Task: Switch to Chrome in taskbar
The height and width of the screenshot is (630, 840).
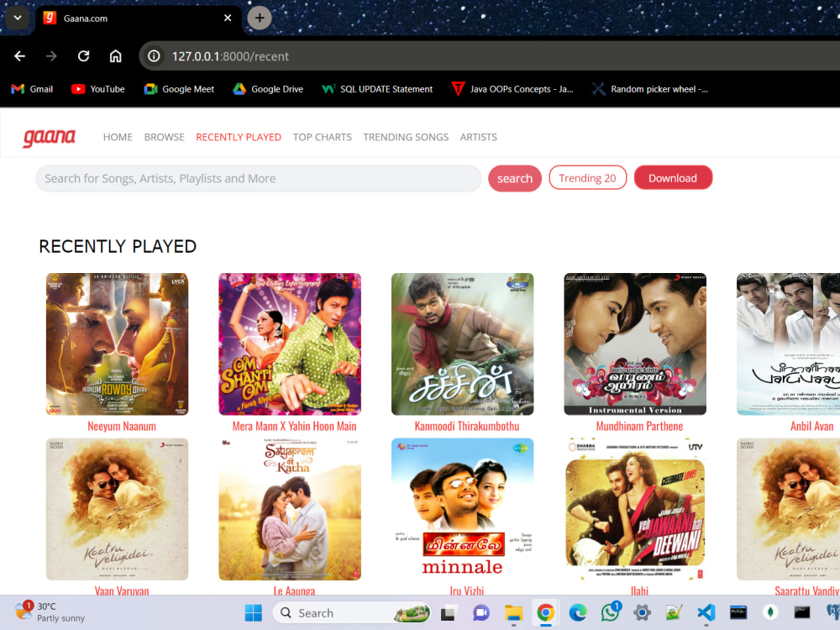Action: click(x=545, y=613)
